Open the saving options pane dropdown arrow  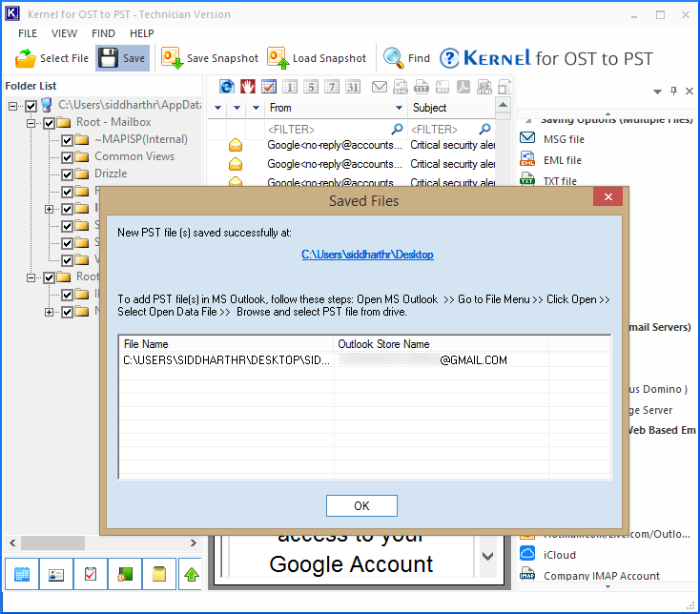657,92
